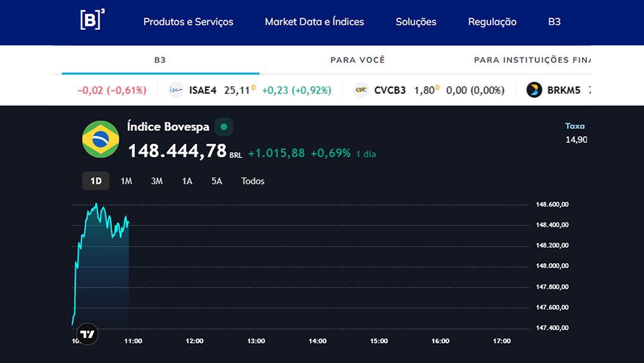The height and width of the screenshot is (363, 644).
Task: Switch to Para Você tab
Action: [x=358, y=60]
